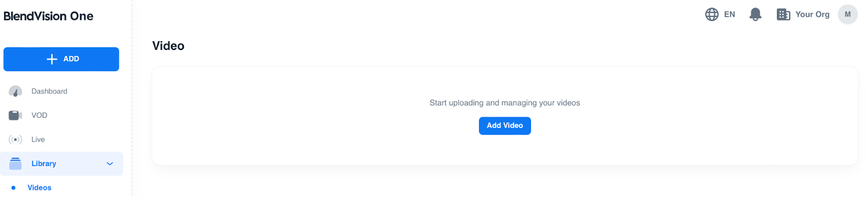Click the Add Video button
The height and width of the screenshot is (197, 868).
click(x=505, y=126)
